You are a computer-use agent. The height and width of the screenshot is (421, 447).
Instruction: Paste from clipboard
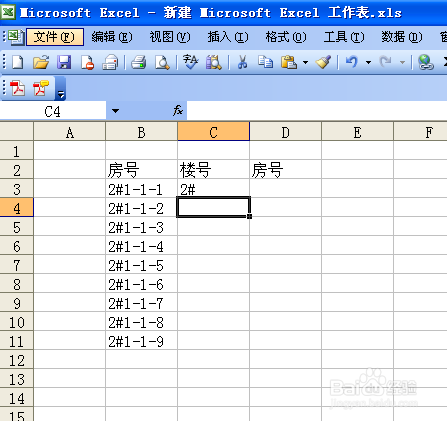click(289, 62)
